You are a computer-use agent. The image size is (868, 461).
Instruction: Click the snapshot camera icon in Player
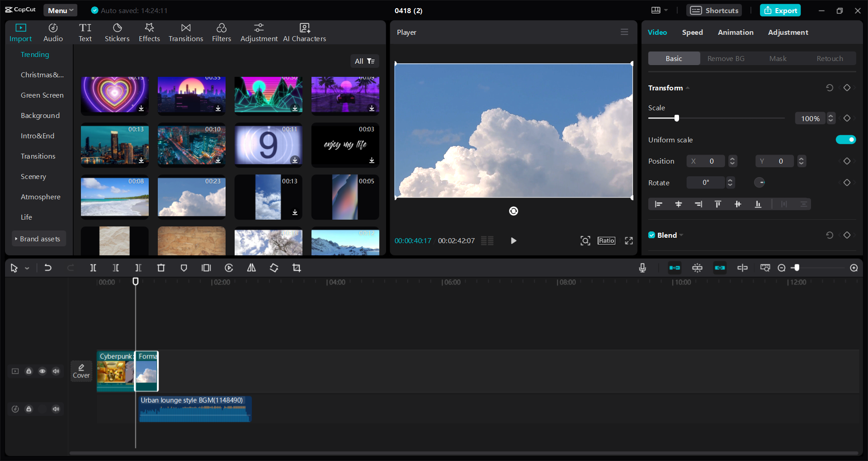[585, 240]
